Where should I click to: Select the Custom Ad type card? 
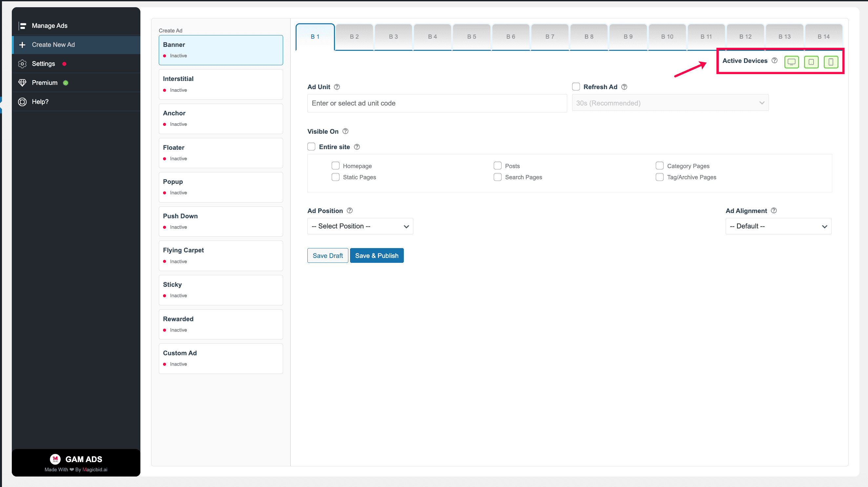click(x=221, y=359)
